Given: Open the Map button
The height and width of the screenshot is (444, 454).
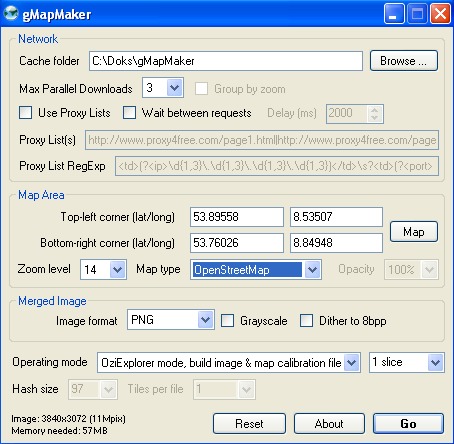Looking at the screenshot, I should click(414, 232).
